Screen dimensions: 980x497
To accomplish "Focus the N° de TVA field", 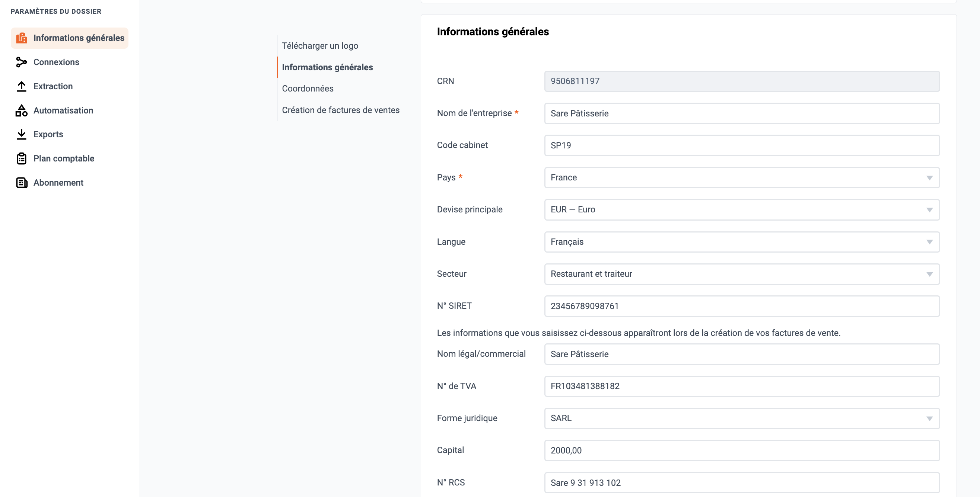I will (x=742, y=387).
